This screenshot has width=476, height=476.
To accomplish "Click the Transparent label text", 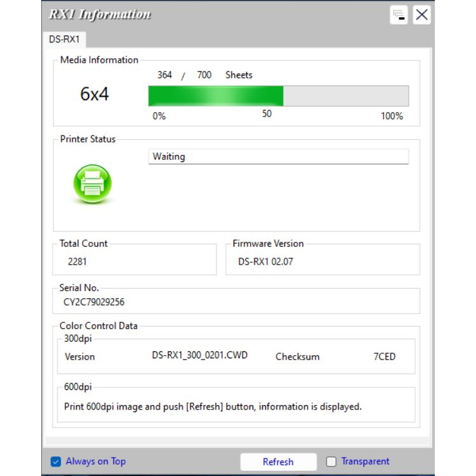I will 365,461.
